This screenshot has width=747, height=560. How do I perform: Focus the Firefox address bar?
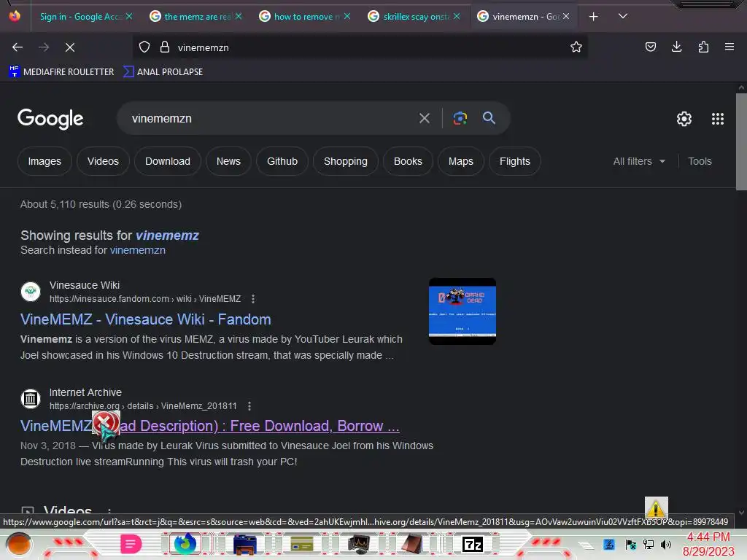point(371,47)
